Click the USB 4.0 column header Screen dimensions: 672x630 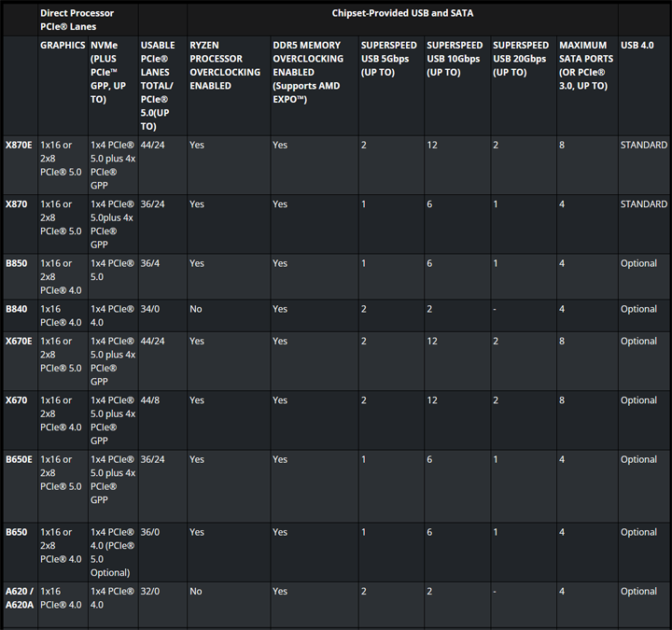pos(638,46)
